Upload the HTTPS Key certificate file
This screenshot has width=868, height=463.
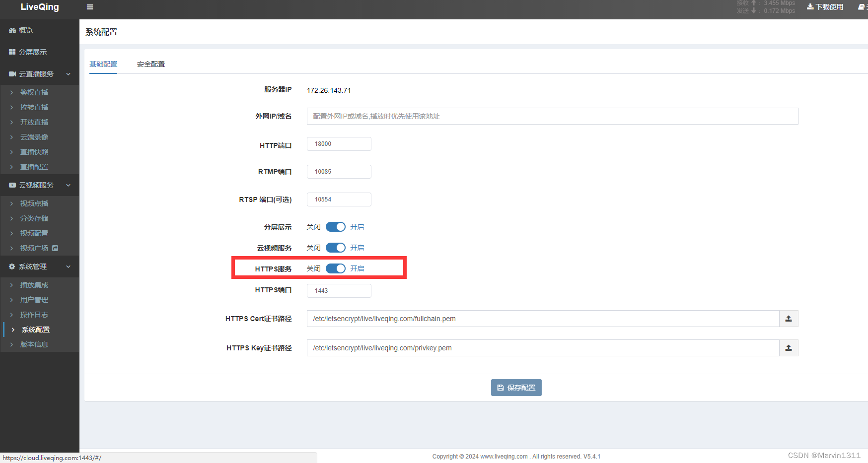[x=789, y=348]
